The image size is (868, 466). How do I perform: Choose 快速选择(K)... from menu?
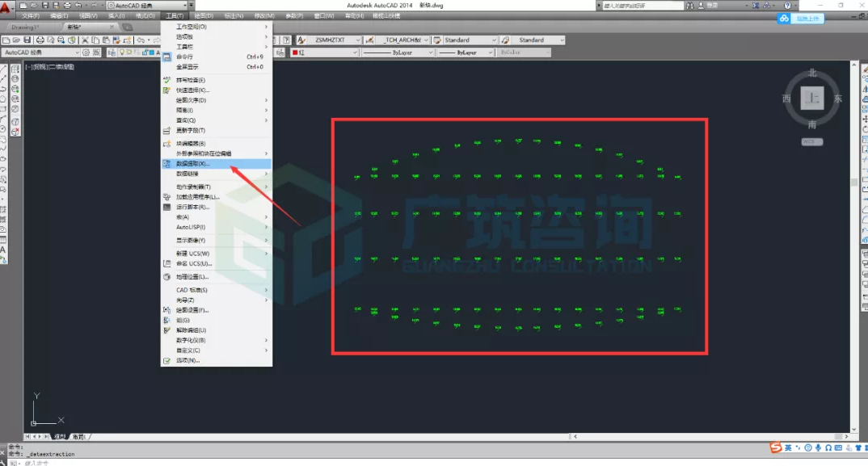click(217, 90)
